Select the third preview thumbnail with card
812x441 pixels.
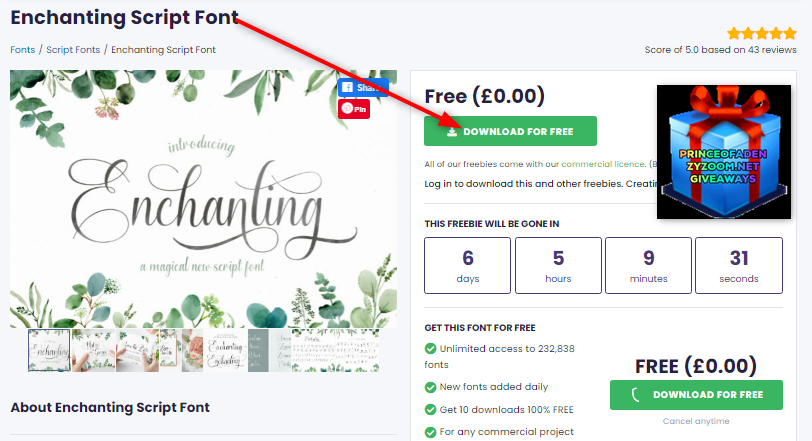137,350
